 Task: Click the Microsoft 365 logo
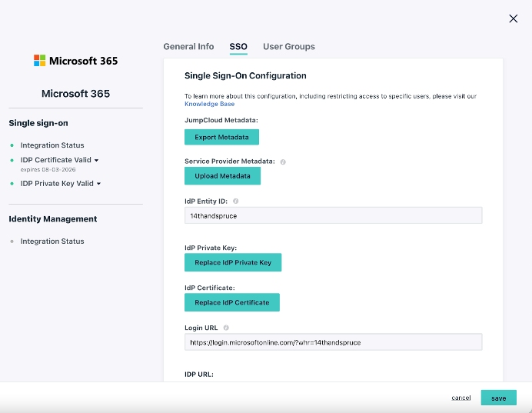coord(75,61)
